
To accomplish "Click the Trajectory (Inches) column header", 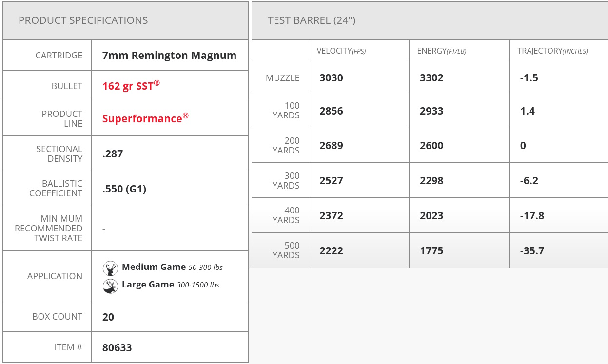I will [x=552, y=51].
